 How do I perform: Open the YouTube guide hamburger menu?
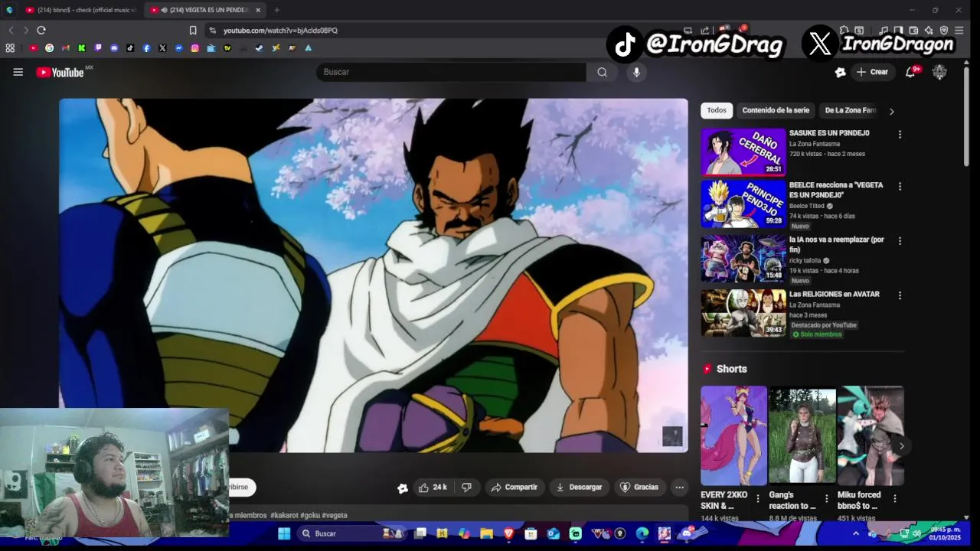point(18,72)
